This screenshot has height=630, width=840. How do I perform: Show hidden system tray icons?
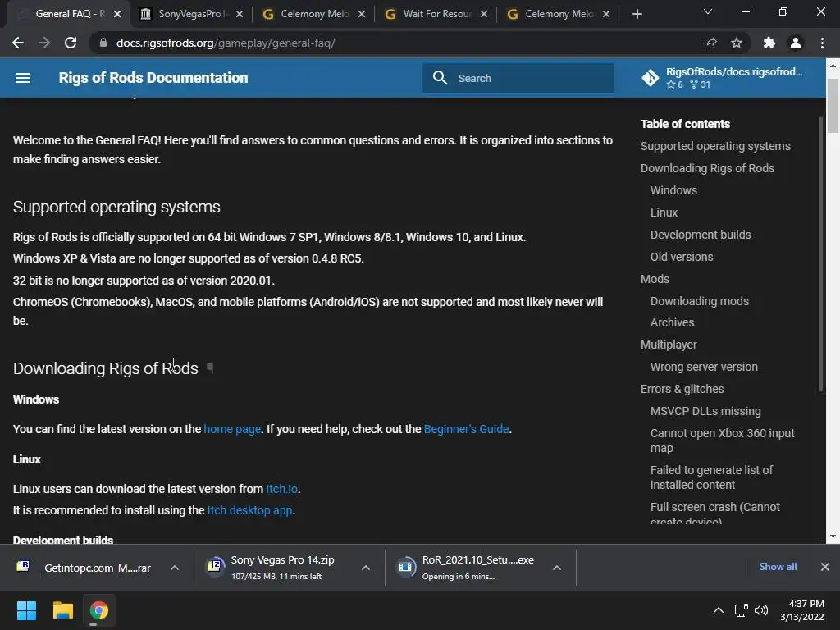pos(719,610)
